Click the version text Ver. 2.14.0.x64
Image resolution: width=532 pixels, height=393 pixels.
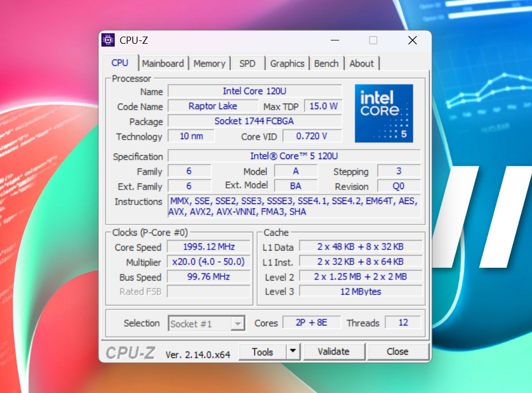[x=198, y=355]
